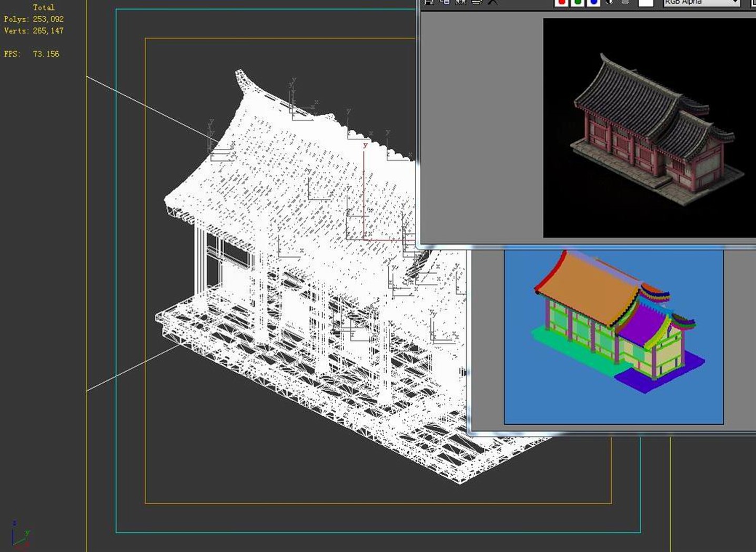
Task: Click the FPS: 73.156 readout
Action: point(32,54)
